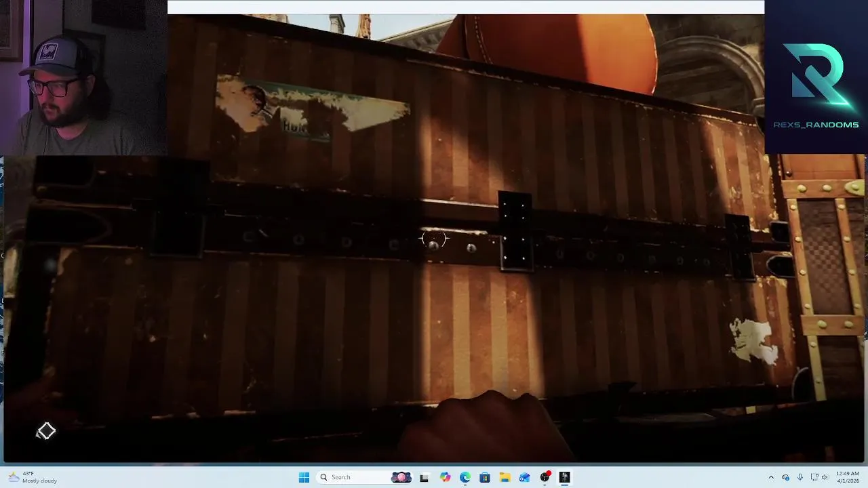Click the diamond objective marker icon
This screenshot has height=488, width=868.
[45, 431]
